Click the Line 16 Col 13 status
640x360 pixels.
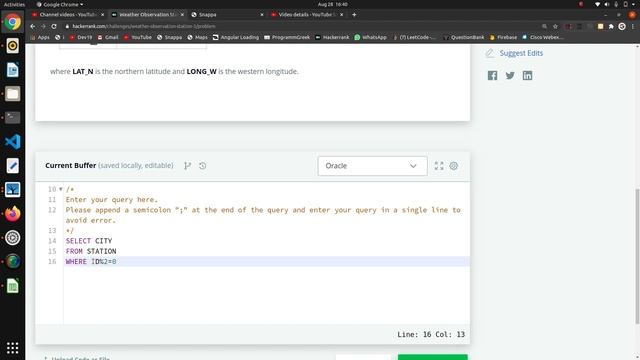431,334
